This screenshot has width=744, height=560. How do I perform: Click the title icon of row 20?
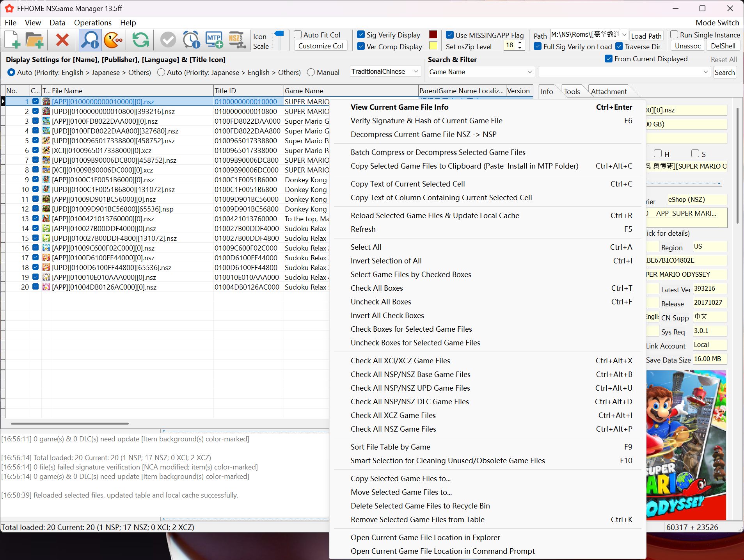46,287
